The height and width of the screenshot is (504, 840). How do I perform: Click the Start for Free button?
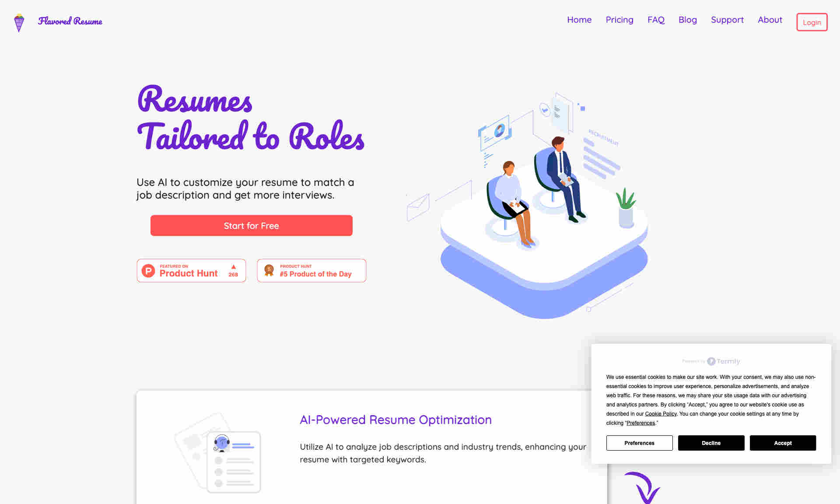point(252,225)
